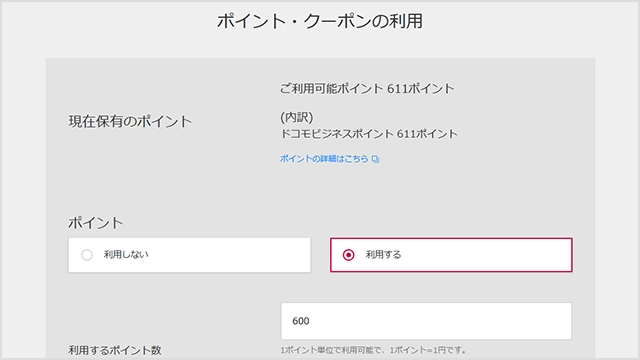Viewport: 640px width, 360px height.
Task: Click the 現在保有のポイント label
Action: point(130,121)
